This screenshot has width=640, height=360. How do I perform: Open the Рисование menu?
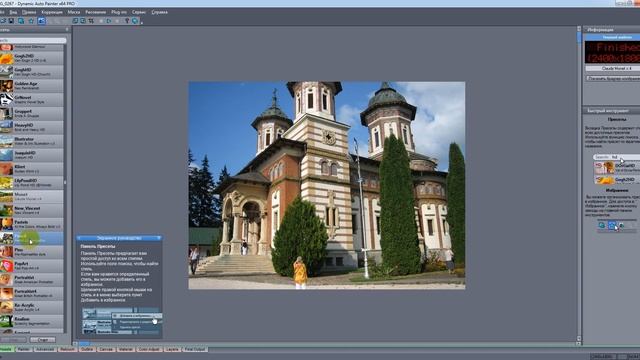click(x=96, y=12)
